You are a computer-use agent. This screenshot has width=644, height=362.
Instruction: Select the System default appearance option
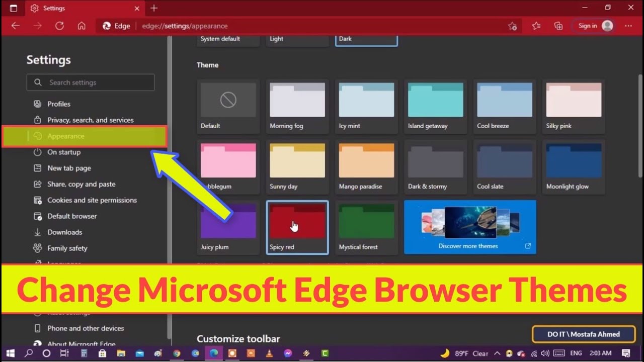tap(228, 40)
